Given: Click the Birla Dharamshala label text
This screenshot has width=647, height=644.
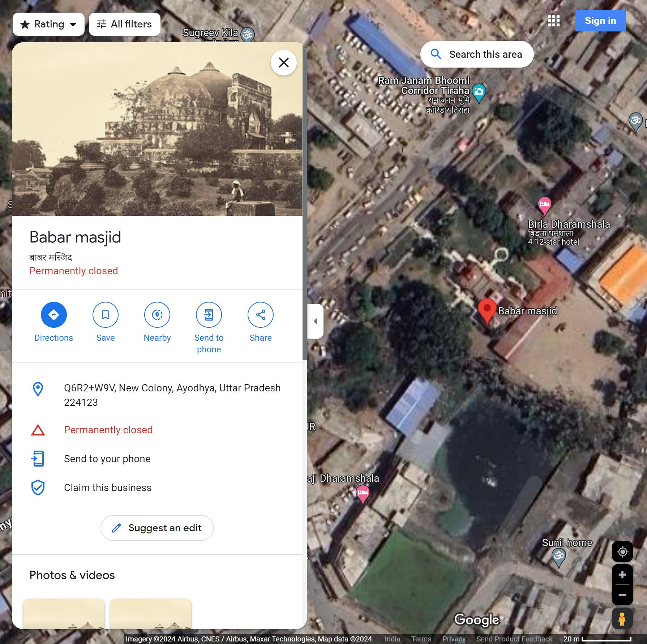Looking at the screenshot, I should click(x=569, y=224).
